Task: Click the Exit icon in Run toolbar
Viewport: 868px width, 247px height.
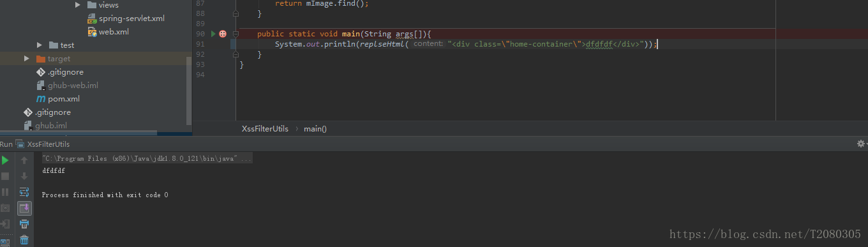Action: point(6,224)
